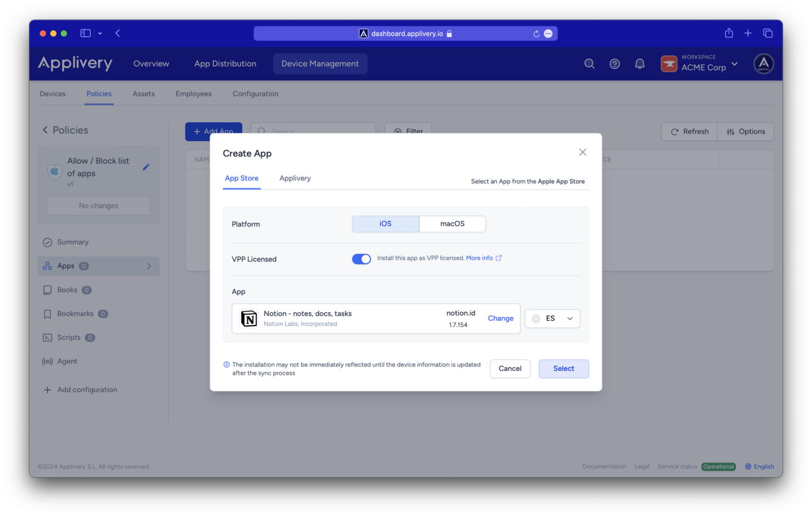Expand the Apps section in sidebar

tap(150, 266)
